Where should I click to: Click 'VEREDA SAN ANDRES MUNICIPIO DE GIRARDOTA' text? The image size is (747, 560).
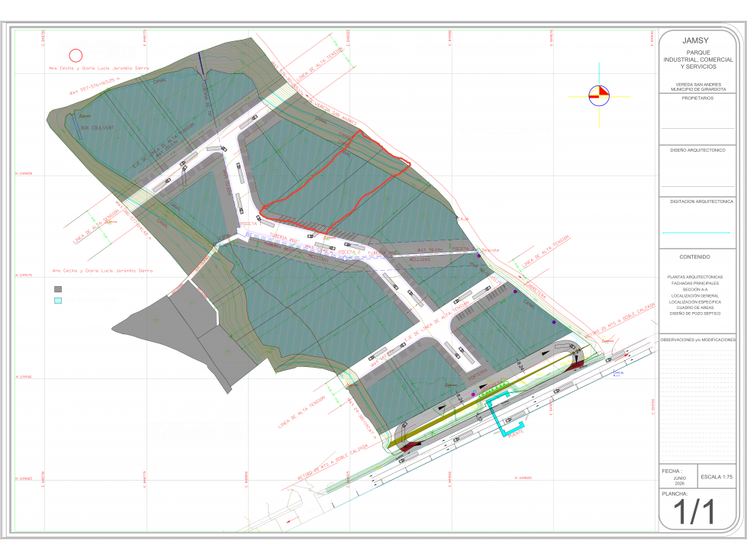[x=698, y=87]
